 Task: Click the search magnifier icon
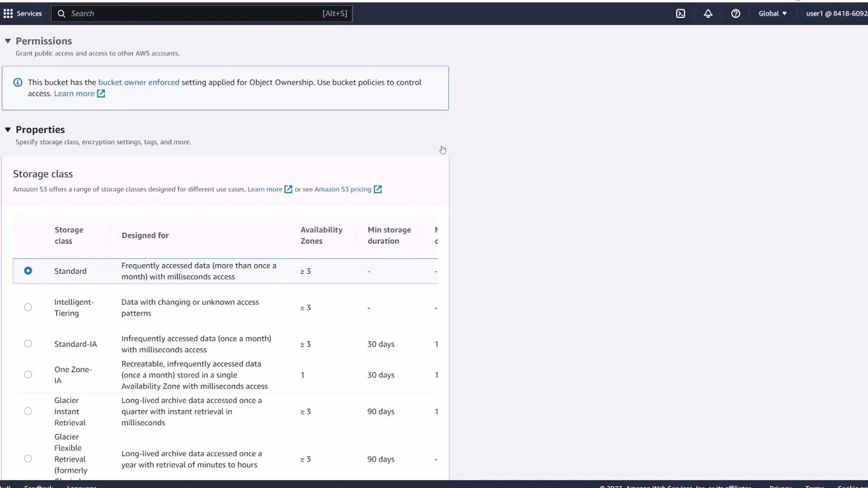point(61,14)
